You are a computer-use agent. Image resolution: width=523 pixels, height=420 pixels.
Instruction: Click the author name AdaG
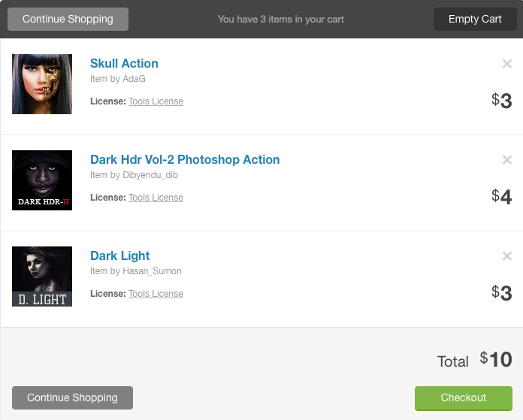(137, 79)
